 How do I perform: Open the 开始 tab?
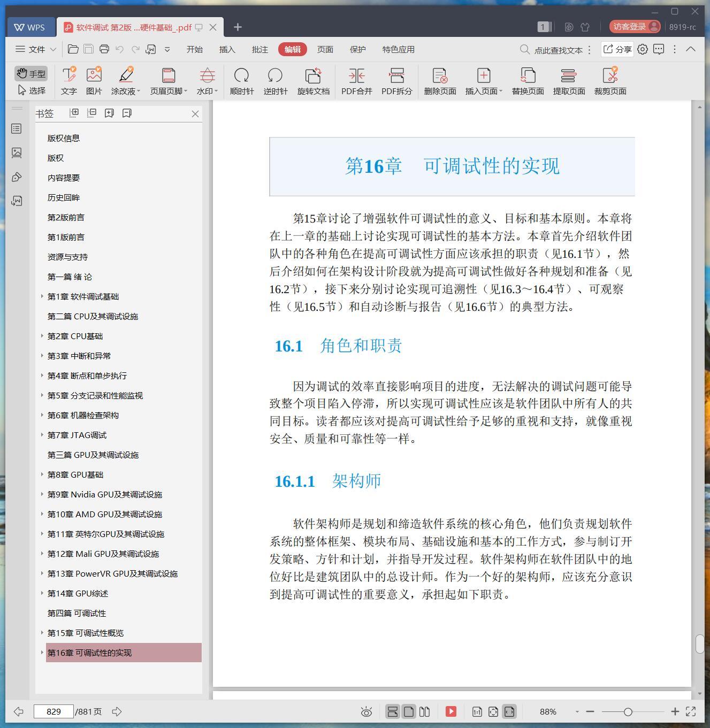(195, 49)
